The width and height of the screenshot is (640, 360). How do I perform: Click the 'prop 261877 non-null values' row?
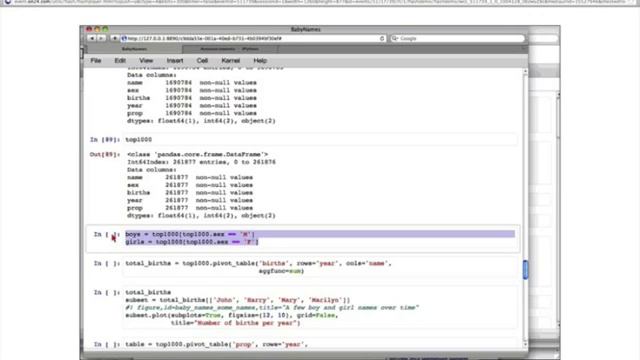tap(190, 208)
